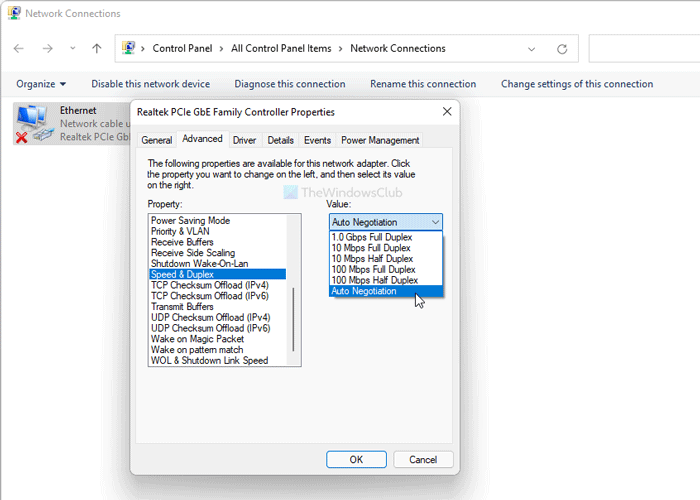Image resolution: width=700 pixels, height=500 pixels.
Task: Click Diagnose this connection
Action: click(290, 84)
